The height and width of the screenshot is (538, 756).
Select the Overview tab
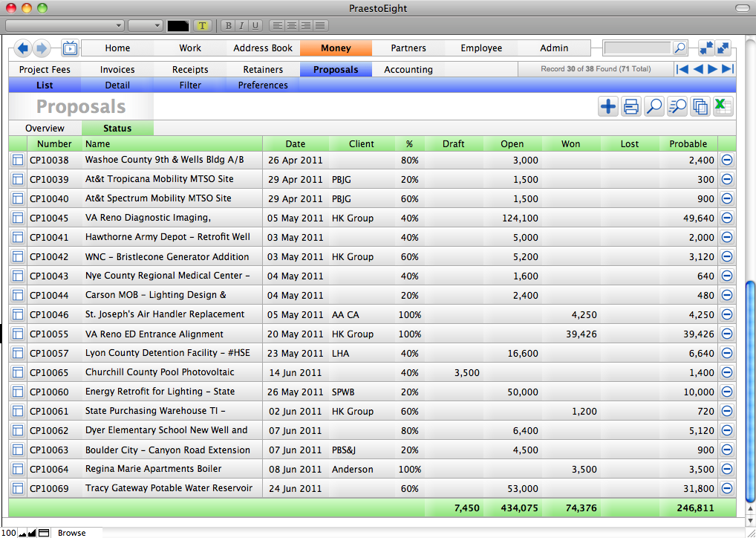[x=45, y=129]
